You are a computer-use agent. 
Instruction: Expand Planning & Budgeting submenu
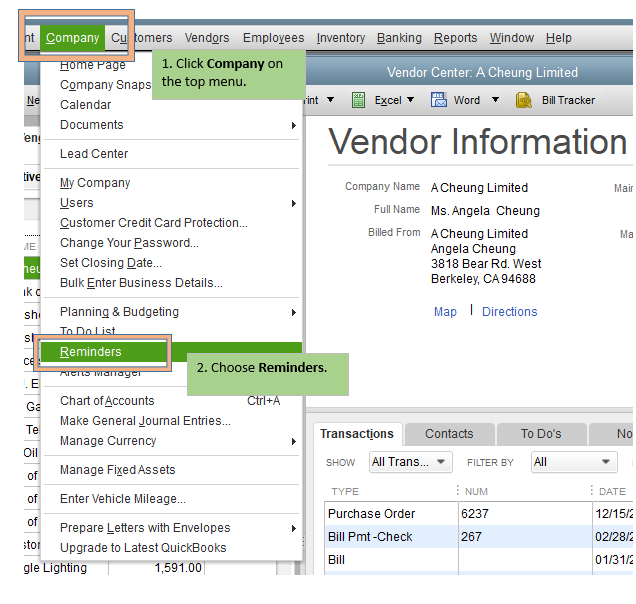coord(294,312)
